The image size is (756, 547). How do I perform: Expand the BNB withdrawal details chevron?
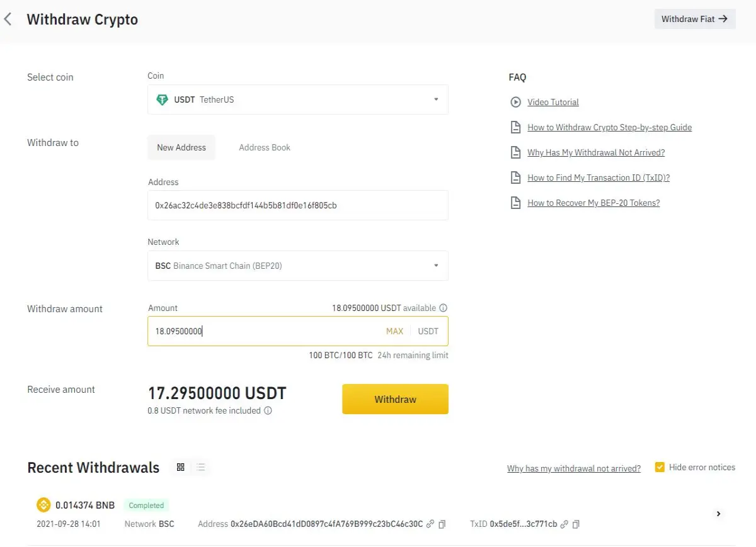pos(718,514)
